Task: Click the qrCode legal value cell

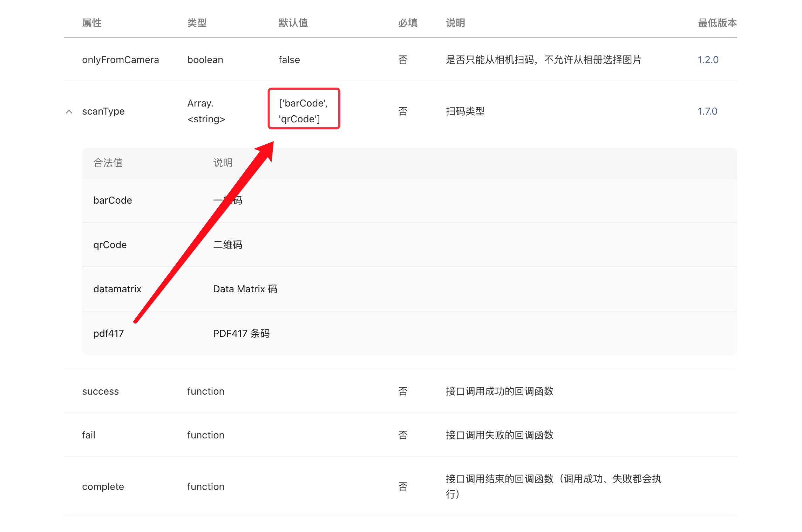Action: click(110, 245)
